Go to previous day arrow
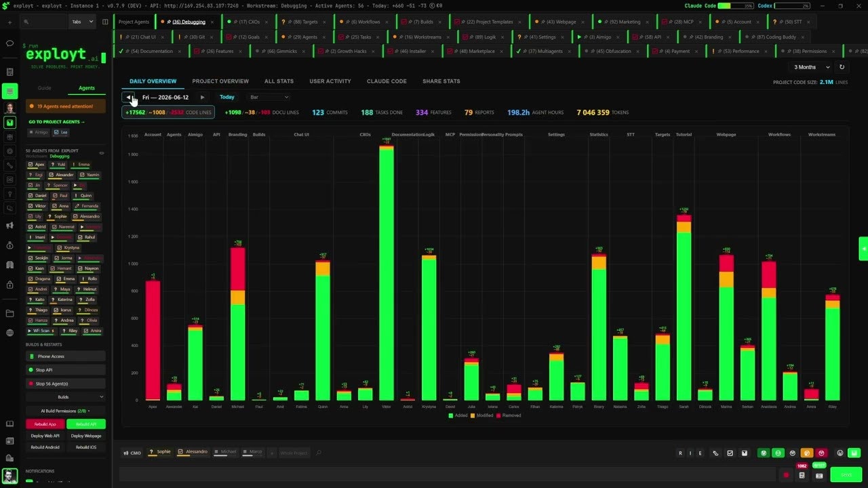Screen dimensions: 868x488 point(128,98)
